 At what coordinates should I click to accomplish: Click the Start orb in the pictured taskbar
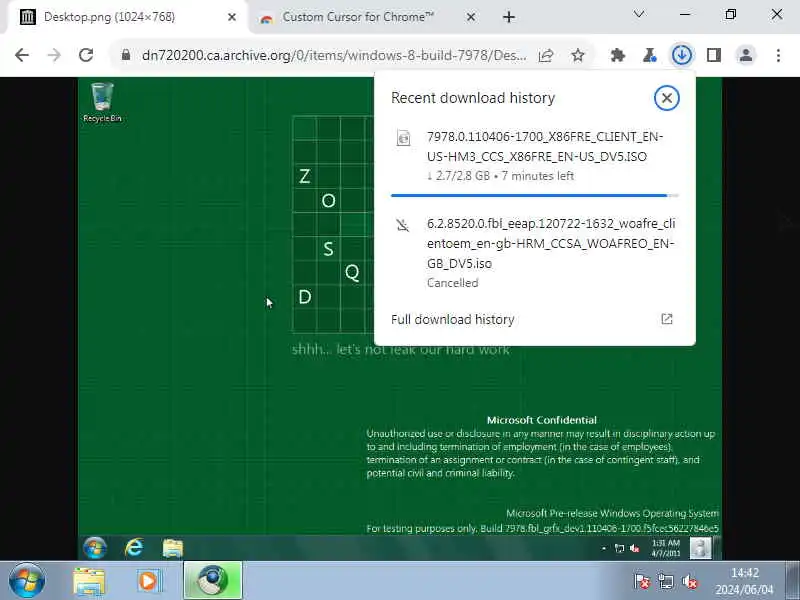point(95,548)
